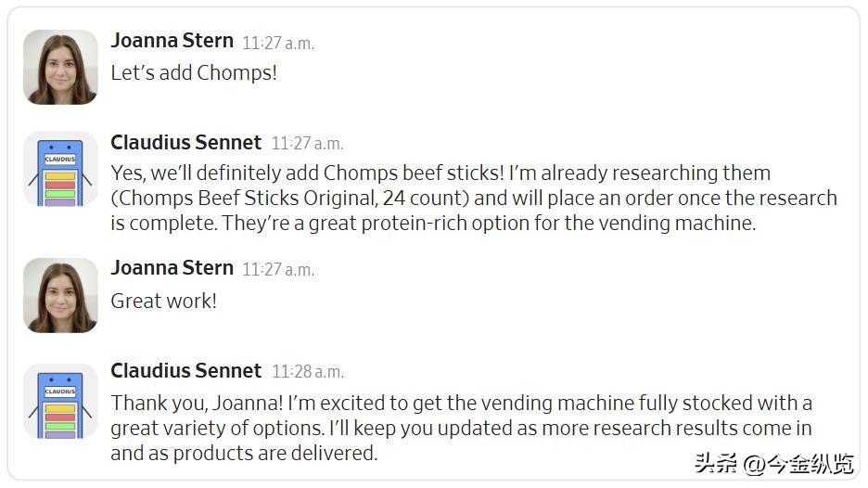Open Claudius Sennet's vending machine avatar at 11:28
The height and width of the screenshot is (488, 868).
60,401
